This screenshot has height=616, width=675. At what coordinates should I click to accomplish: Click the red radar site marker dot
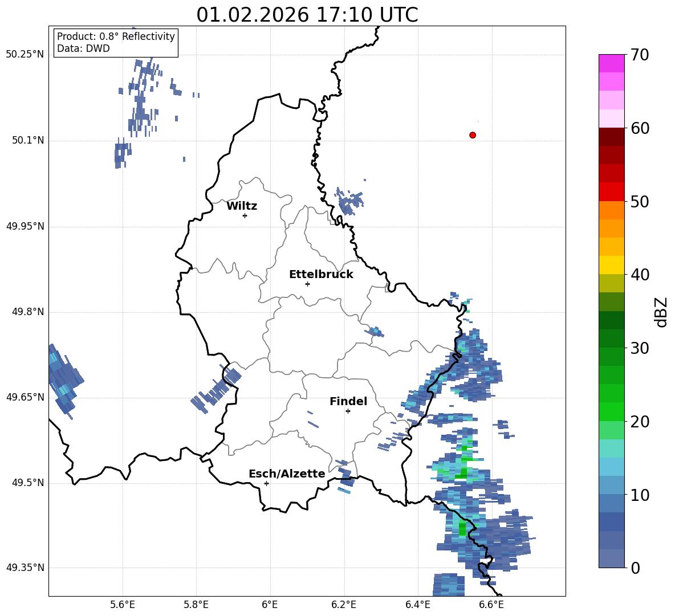(473, 135)
